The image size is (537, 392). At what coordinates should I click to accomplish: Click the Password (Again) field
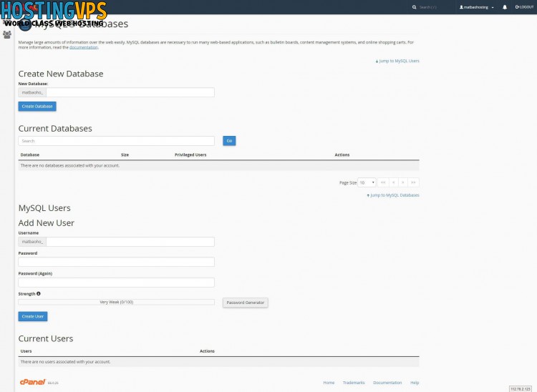tap(117, 283)
